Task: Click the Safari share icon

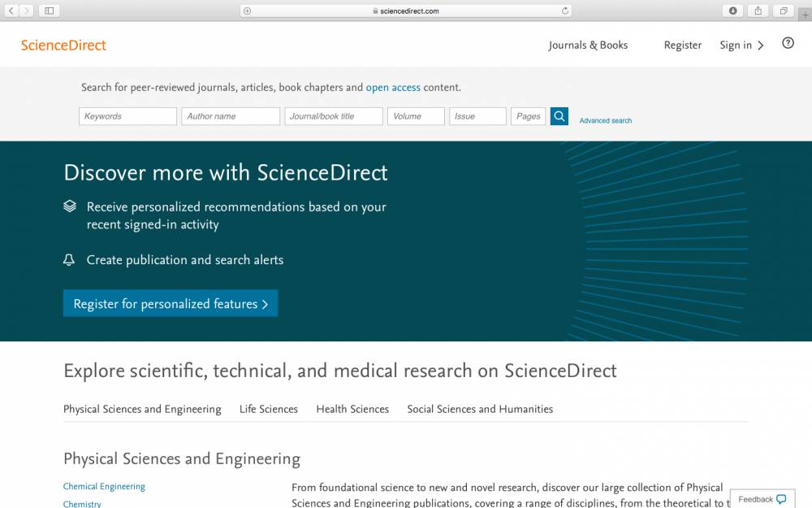Action: click(758, 11)
